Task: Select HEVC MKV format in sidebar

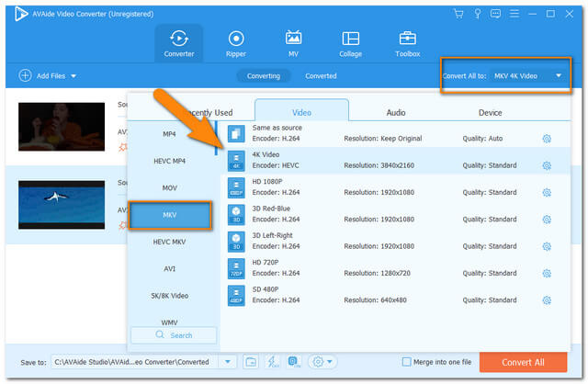Action: [x=169, y=242]
